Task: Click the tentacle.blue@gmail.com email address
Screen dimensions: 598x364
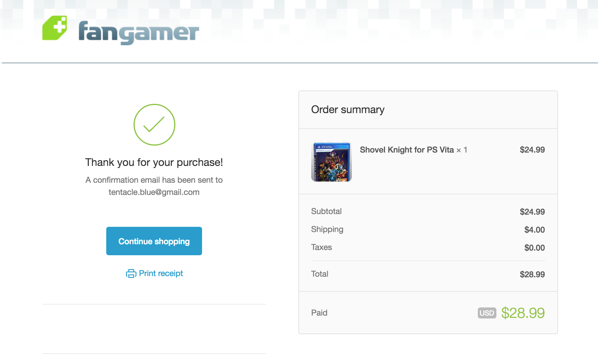Action: [x=154, y=192]
